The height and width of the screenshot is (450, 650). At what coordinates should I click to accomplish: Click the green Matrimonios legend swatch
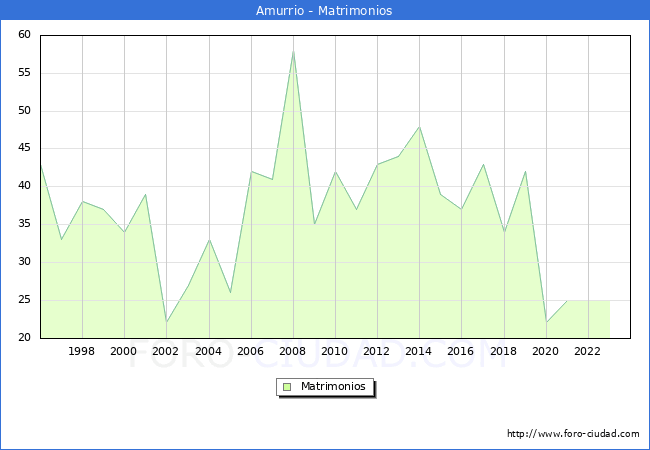287,387
